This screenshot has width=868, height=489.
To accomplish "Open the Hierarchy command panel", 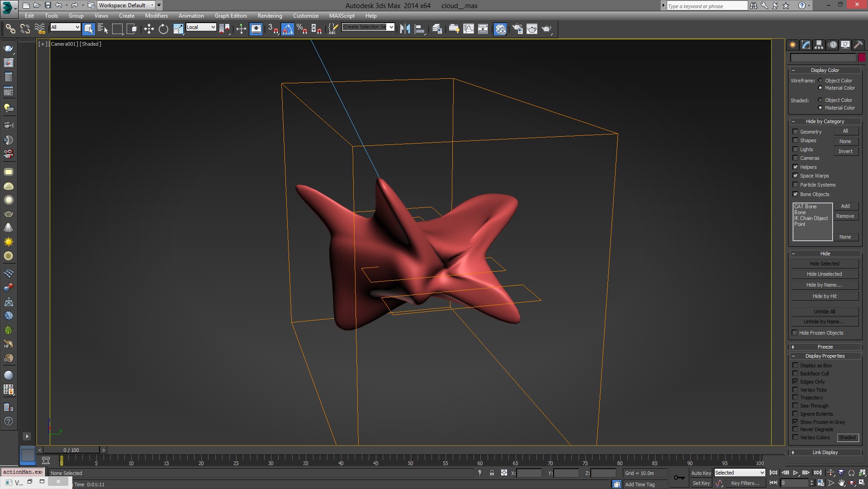I will pos(819,45).
